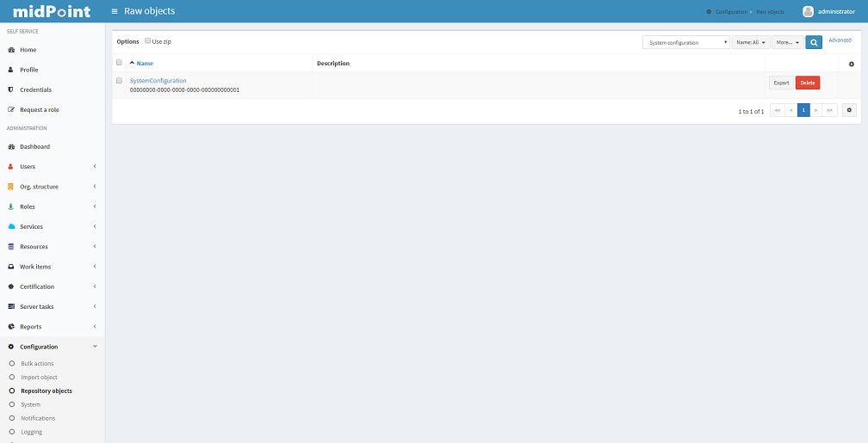Go to previous page button

tap(791, 110)
